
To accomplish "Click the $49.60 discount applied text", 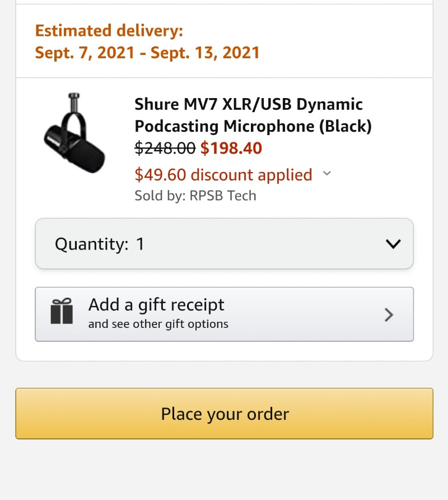I will point(223,175).
